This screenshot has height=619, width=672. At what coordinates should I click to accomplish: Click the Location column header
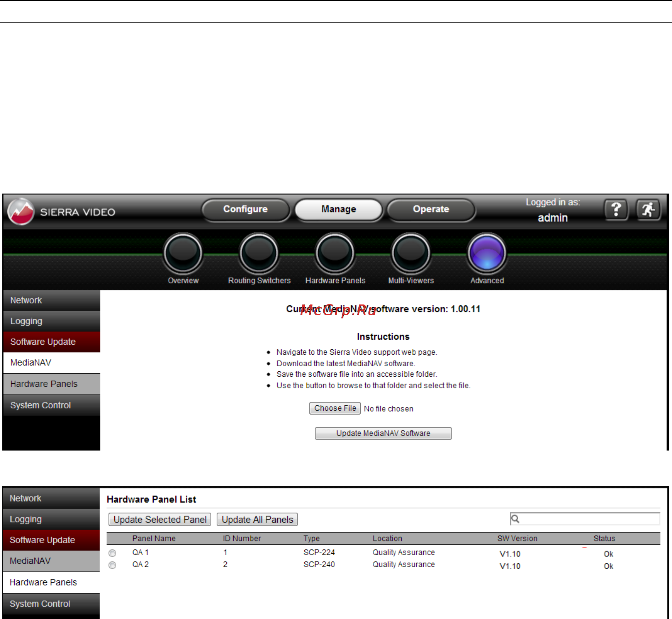pyautogui.click(x=387, y=539)
